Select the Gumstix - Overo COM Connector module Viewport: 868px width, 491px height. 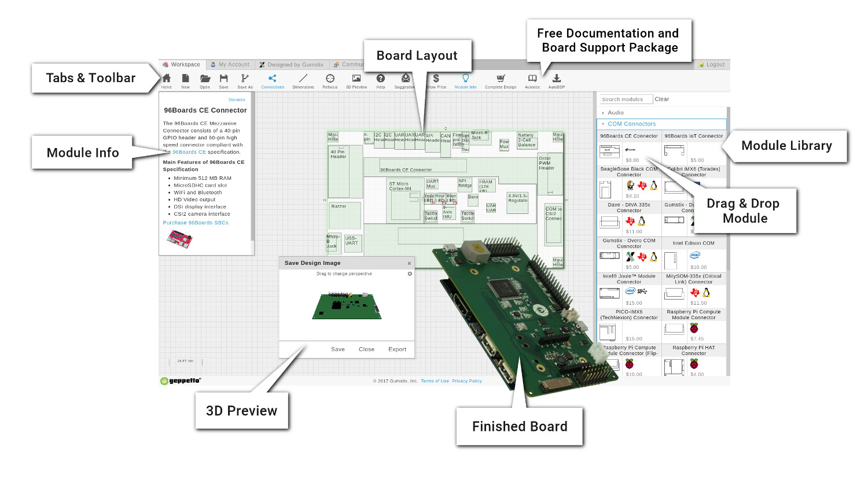(629, 254)
